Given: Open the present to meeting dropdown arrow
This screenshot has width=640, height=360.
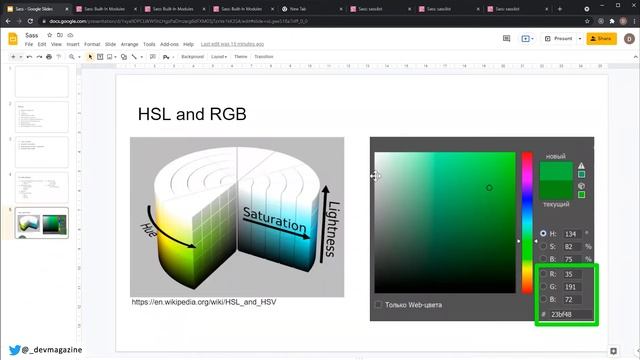Looking at the screenshot, I should [x=532, y=39].
